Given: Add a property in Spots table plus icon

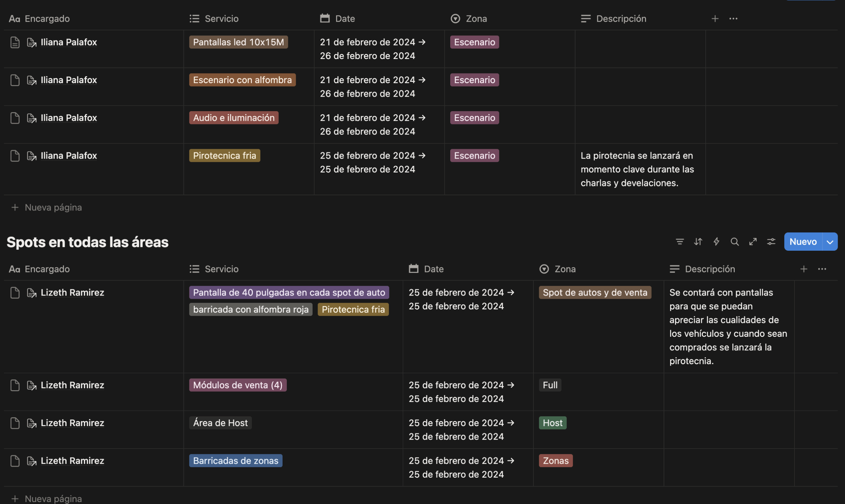Looking at the screenshot, I should 803,269.
